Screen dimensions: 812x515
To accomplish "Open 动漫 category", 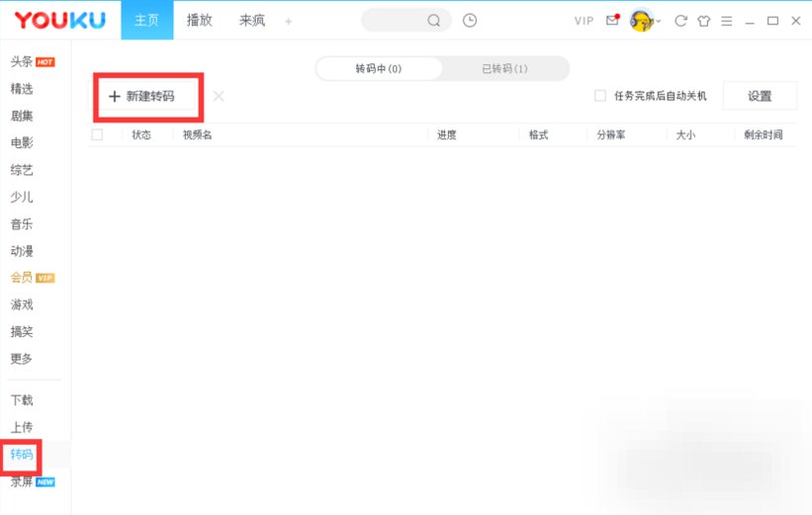I will 22,250.
